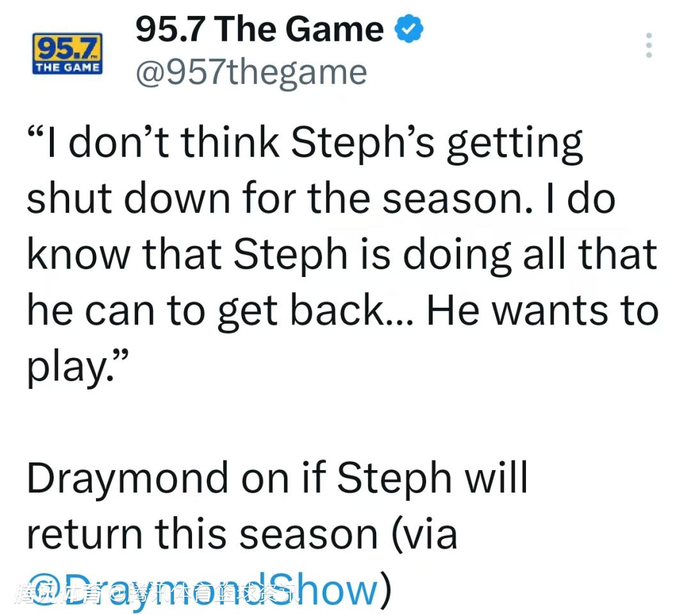Click the 95.7 The Game display name
The width and height of the screenshot is (691, 616).
click(259, 30)
